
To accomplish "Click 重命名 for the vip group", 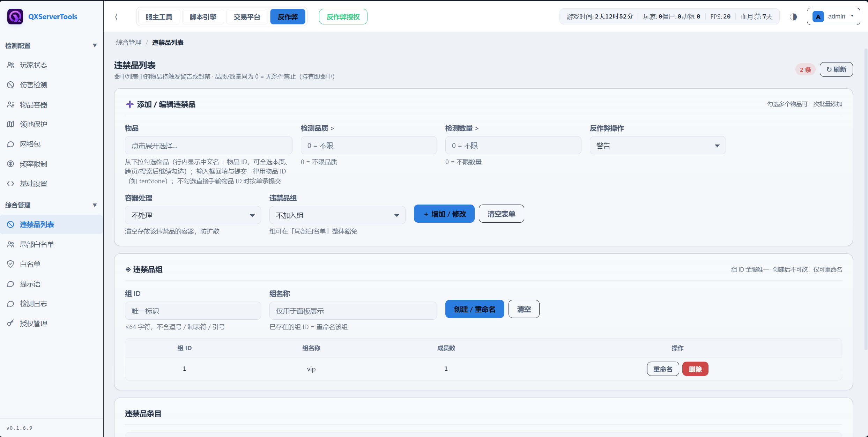I will (x=663, y=369).
